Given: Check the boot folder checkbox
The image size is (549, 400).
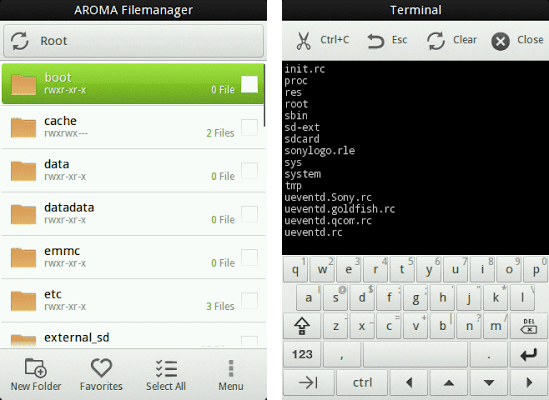Looking at the screenshot, I should click(x=250, y=84).
